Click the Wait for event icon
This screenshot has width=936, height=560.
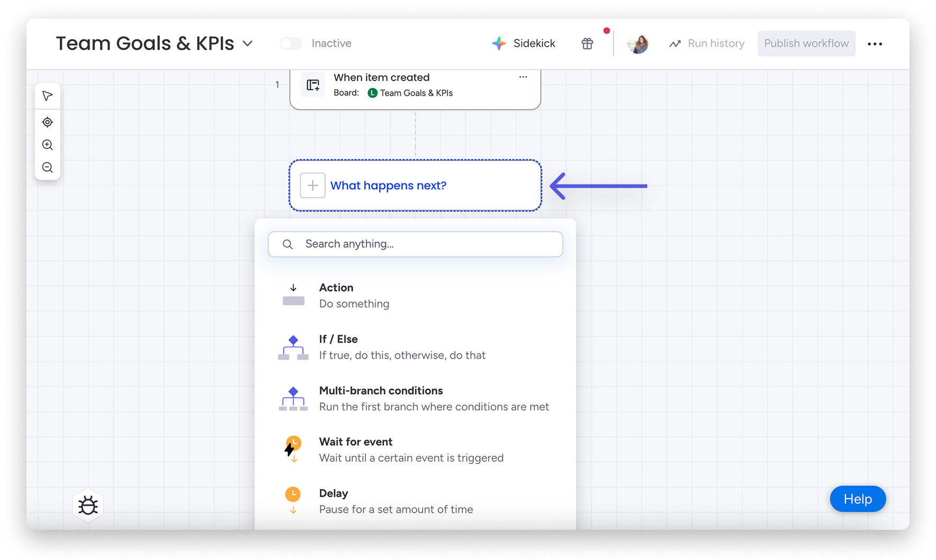tap(292, 449)
